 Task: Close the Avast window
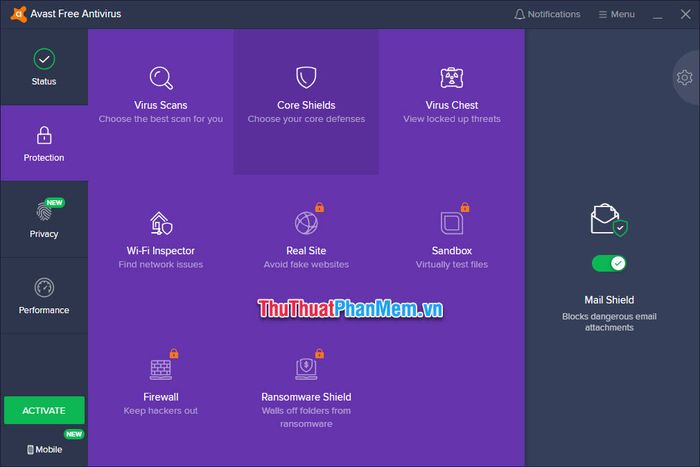point(686,14)
